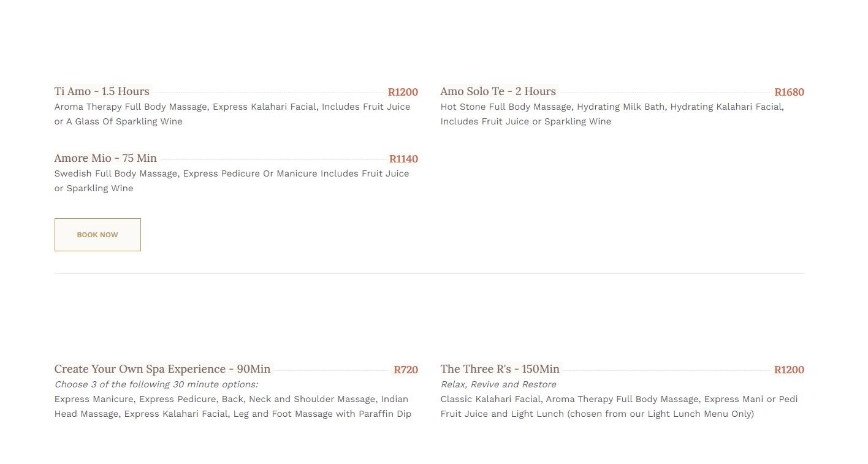Click the BOOK NOW button
This screenshot has height=464, width=868.
[97, 235]
